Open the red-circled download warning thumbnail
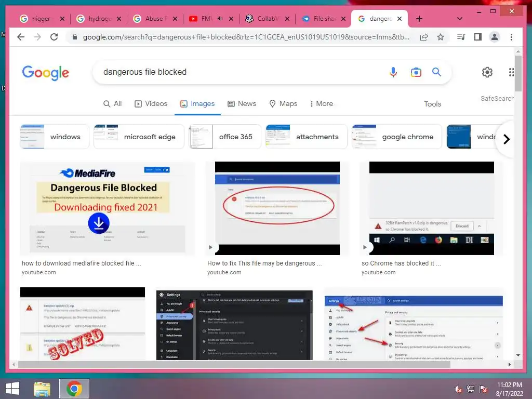532x399 pixels. click(x=277, y=208)
